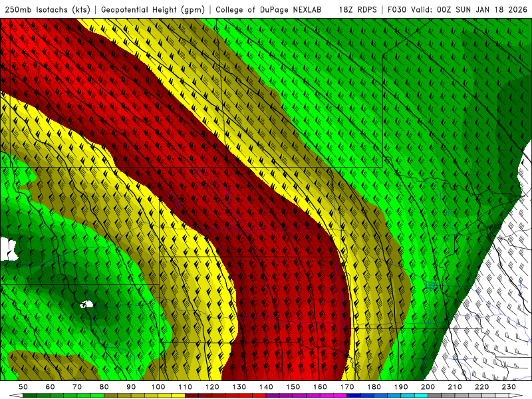The width and height of the screenshot is (532, 399).
Task: Click the legend value 90
Action: click(x=131, y=387)
